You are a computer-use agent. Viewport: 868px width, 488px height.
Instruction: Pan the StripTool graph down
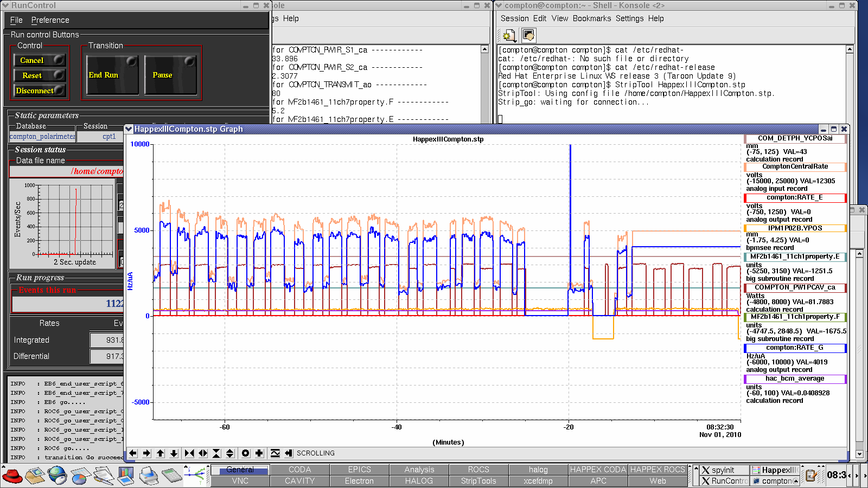coord(174,453)
